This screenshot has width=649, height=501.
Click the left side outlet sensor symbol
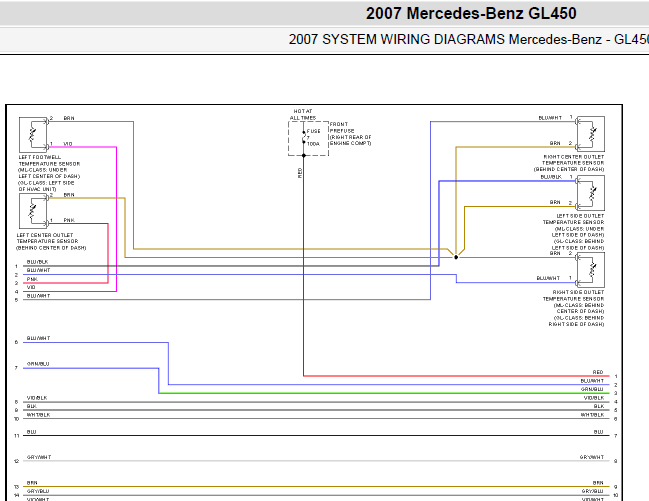pos(591,193)
